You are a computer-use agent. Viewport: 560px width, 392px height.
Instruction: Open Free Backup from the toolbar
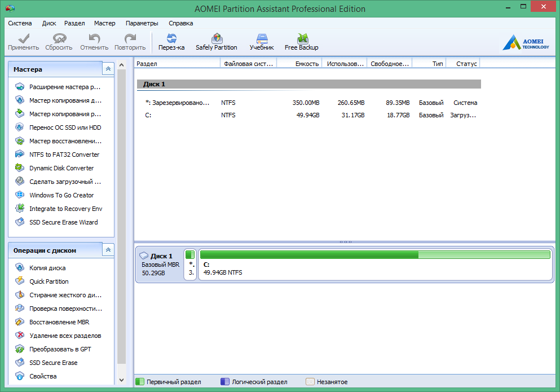point(302,41)
